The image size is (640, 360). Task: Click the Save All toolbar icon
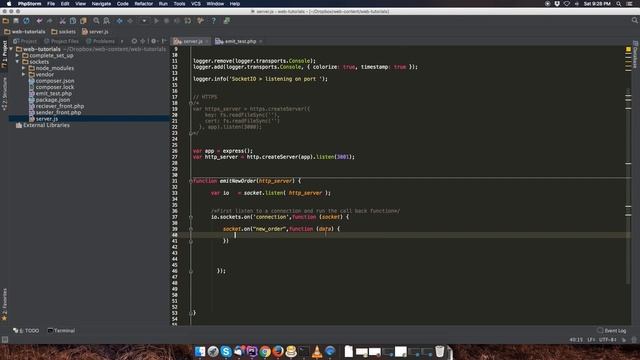(x=16, y=21)
